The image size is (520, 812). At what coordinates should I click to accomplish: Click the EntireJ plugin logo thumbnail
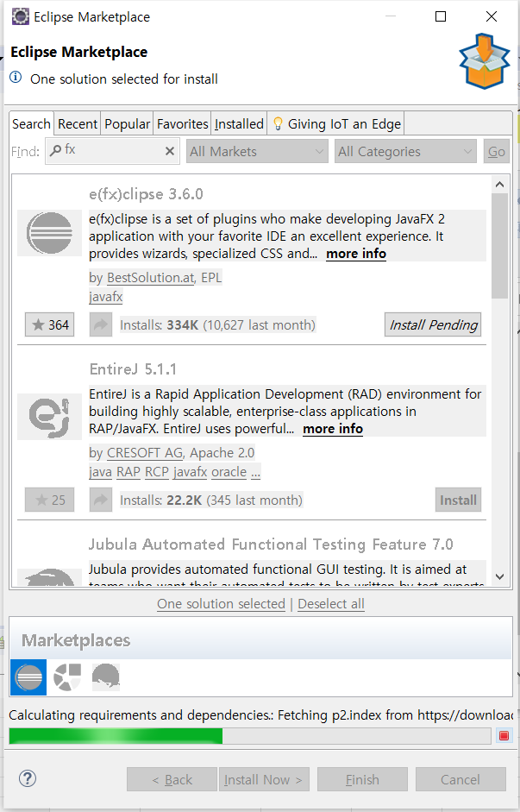click(50, 417)
